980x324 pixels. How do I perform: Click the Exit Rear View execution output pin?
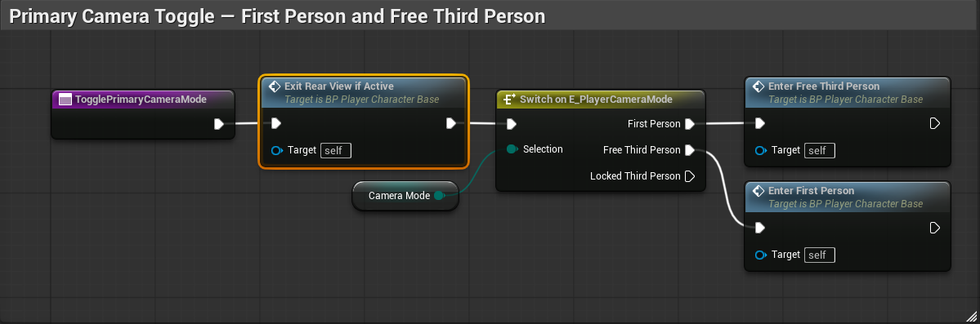click(x=450, y=123)
